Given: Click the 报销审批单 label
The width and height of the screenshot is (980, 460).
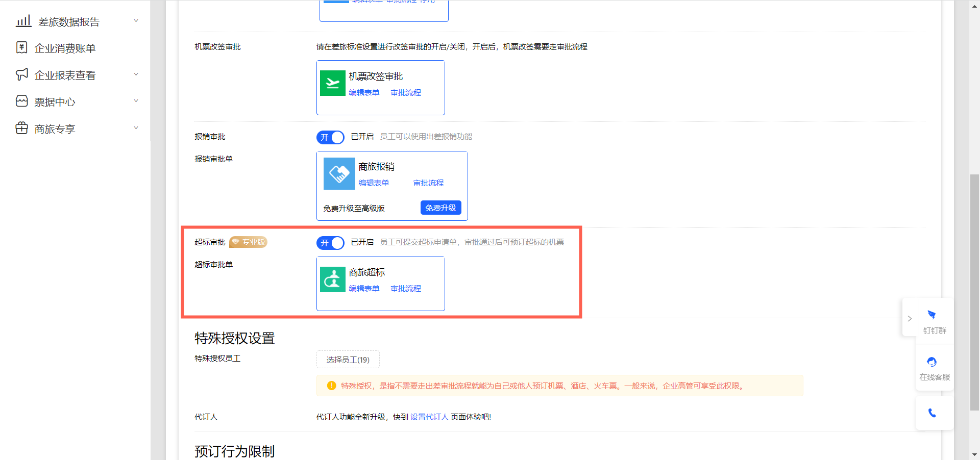Looking at the screenshot, I should pos(213,159).
